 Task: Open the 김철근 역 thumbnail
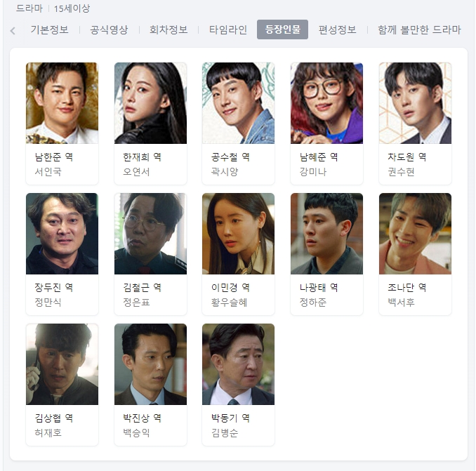click(150, 234)
